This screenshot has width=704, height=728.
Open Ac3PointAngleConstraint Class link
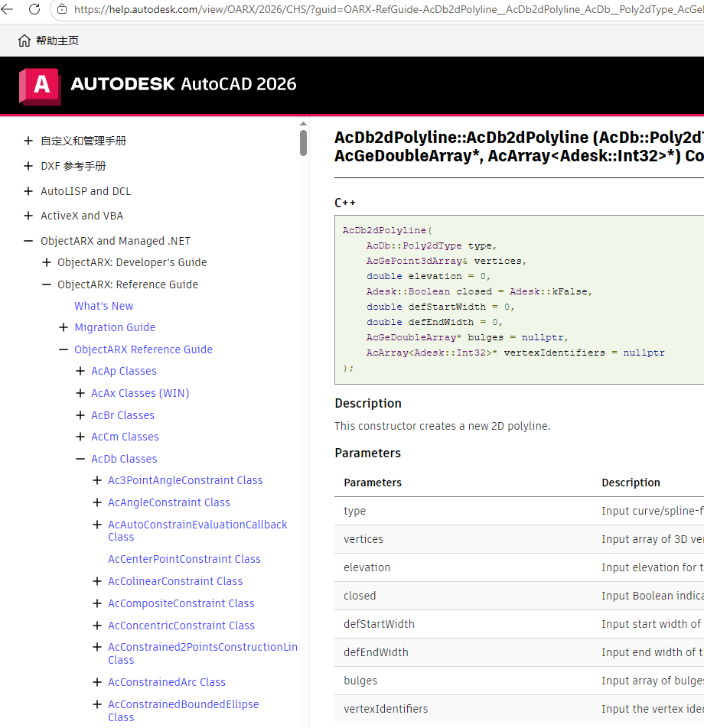(x=185, y=480)
